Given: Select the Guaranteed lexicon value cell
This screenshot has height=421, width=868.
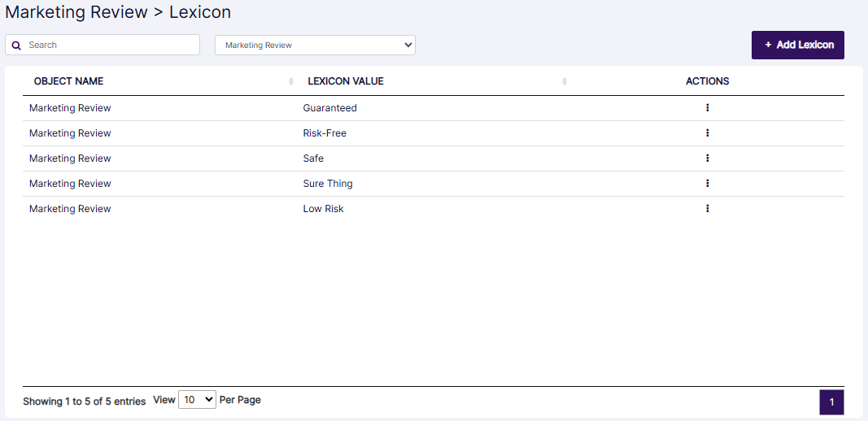Looking at the screenshot, I should tap(330, 108).
